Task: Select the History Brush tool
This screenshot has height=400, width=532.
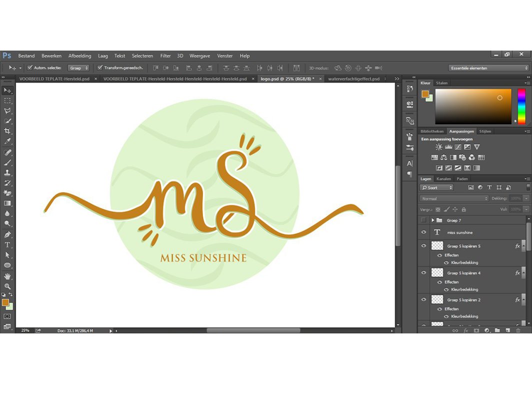Action: [7, 183]
